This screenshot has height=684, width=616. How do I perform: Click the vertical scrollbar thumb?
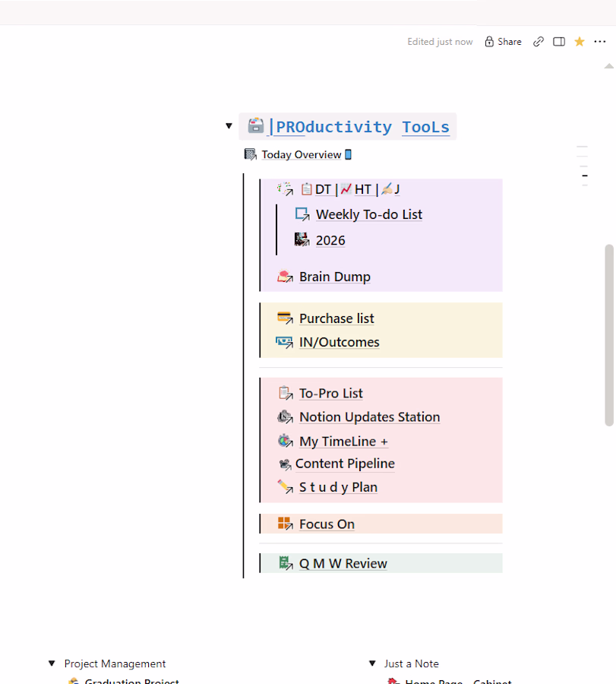point(609,335)
